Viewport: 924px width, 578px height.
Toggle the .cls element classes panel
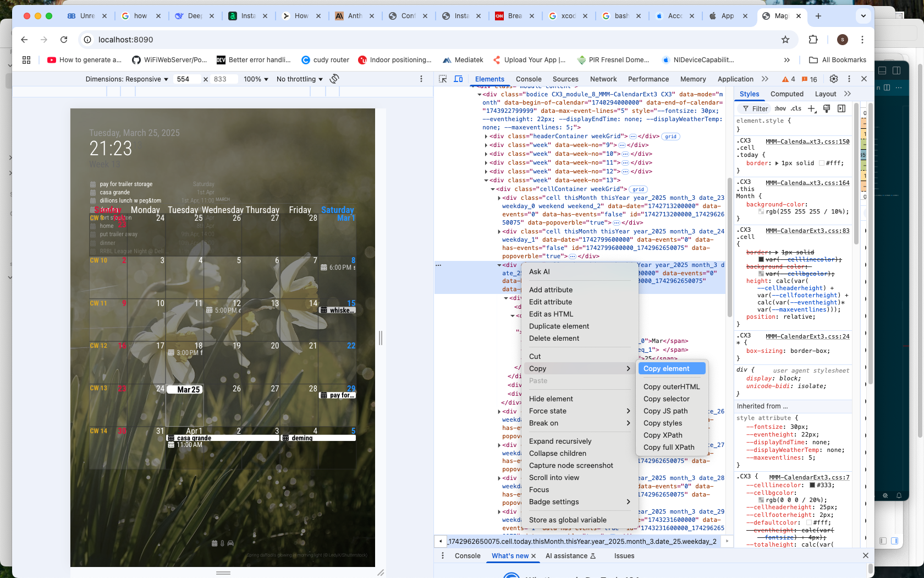pyautogui.click(x=796, y=109)
